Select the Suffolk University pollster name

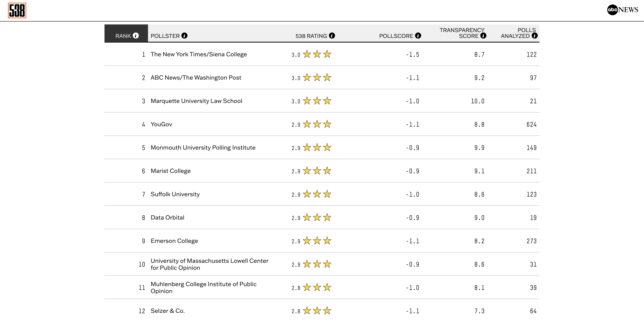(175, 194)
